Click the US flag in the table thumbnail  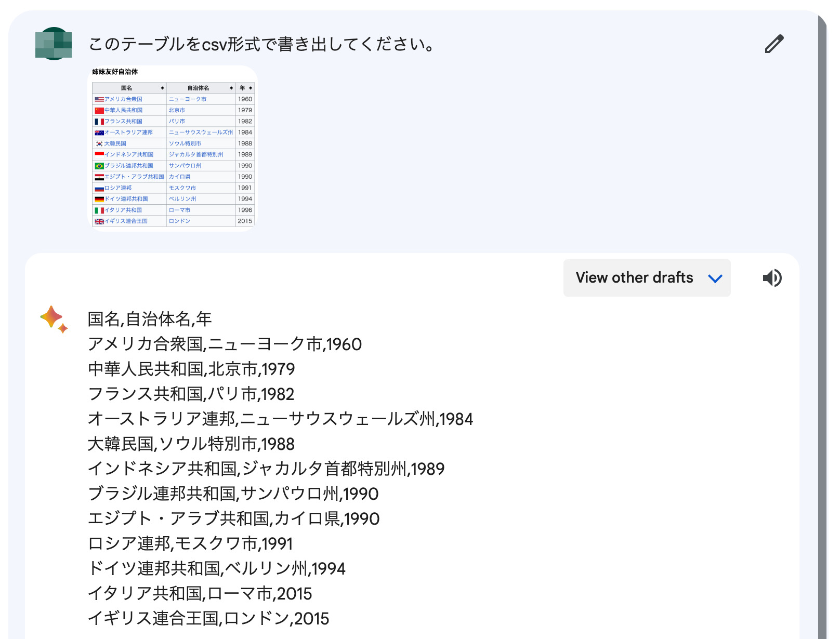tap(99, 99)
